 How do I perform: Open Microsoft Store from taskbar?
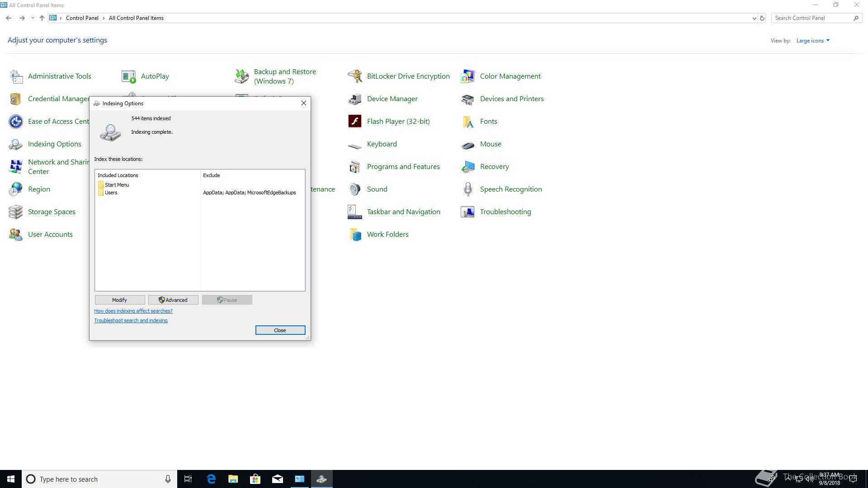click(255, 479)
